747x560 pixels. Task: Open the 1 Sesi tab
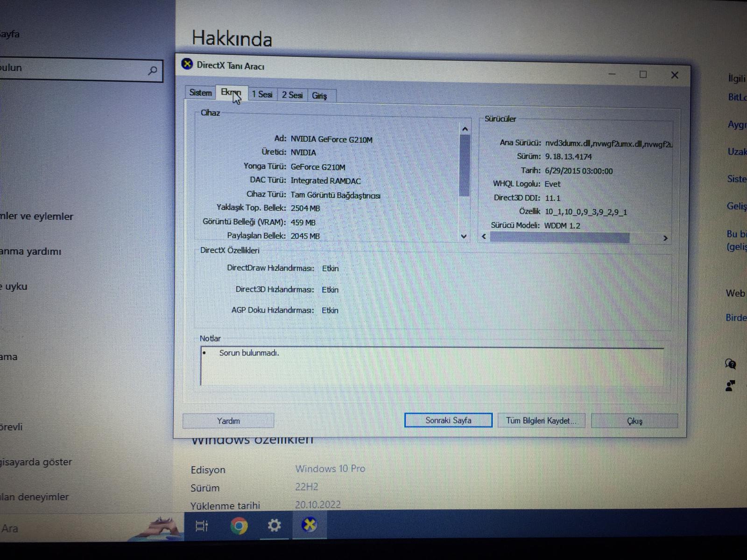(262, 95)
